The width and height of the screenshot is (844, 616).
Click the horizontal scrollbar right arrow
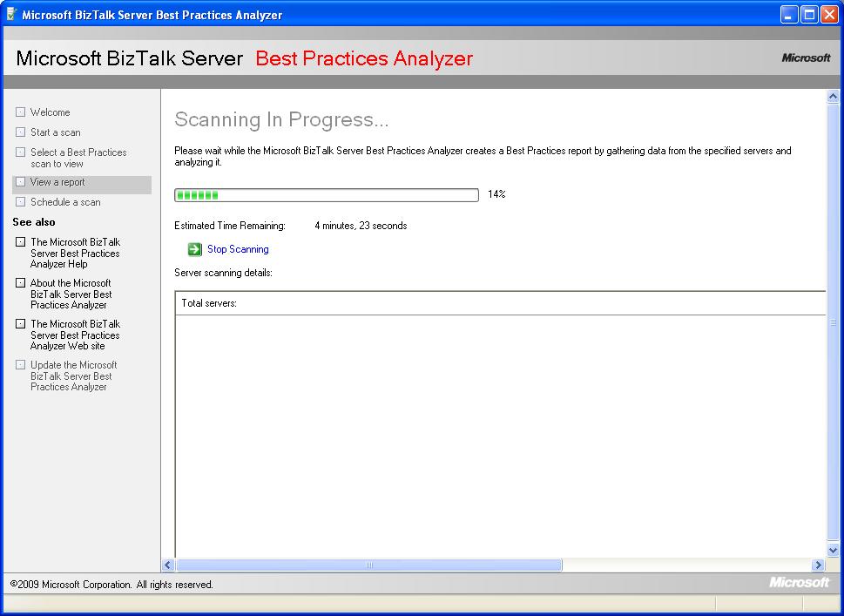[818, 565]
